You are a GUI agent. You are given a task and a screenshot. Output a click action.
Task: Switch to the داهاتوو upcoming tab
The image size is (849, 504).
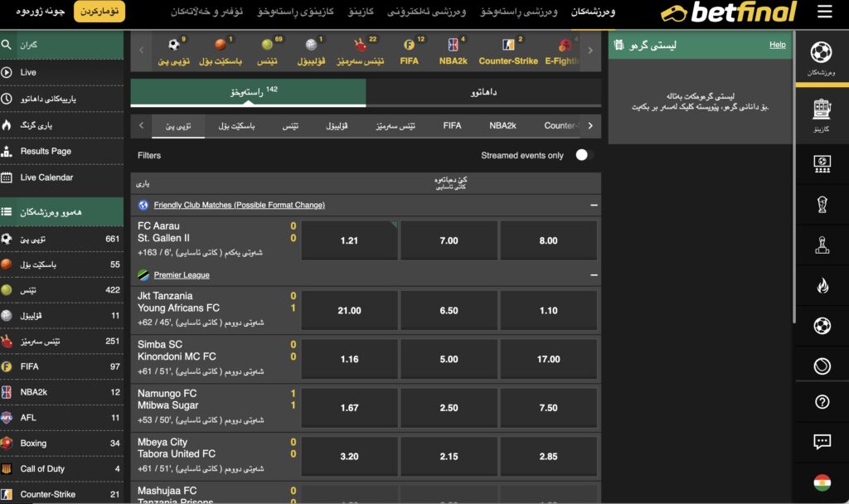click(483, 92)
